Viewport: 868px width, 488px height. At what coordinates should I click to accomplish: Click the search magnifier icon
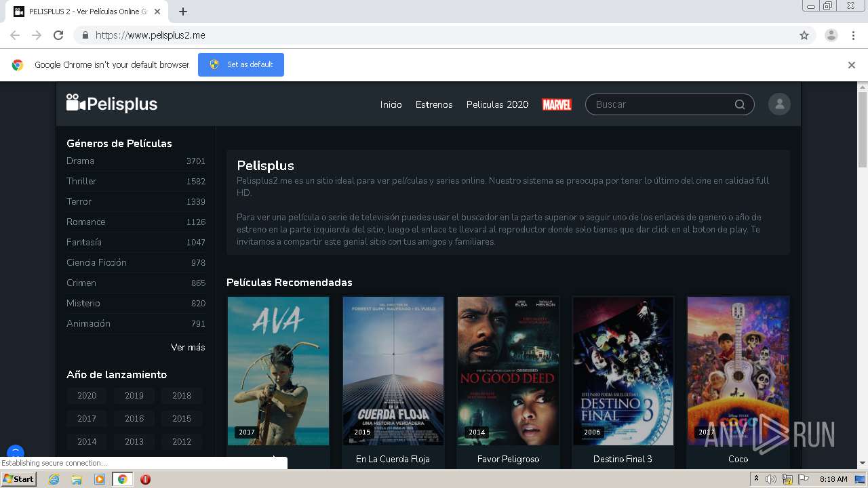[x=740, y=104]
